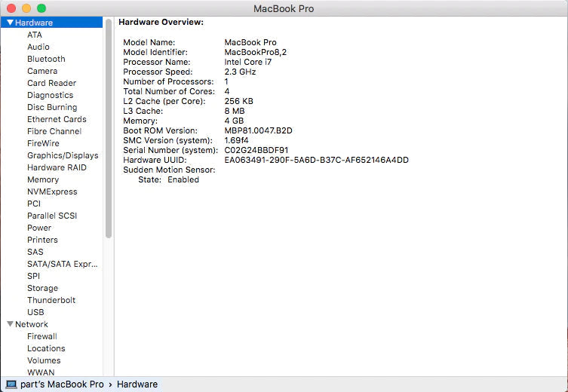Open the Camera entry

click(x=42, y=71)
